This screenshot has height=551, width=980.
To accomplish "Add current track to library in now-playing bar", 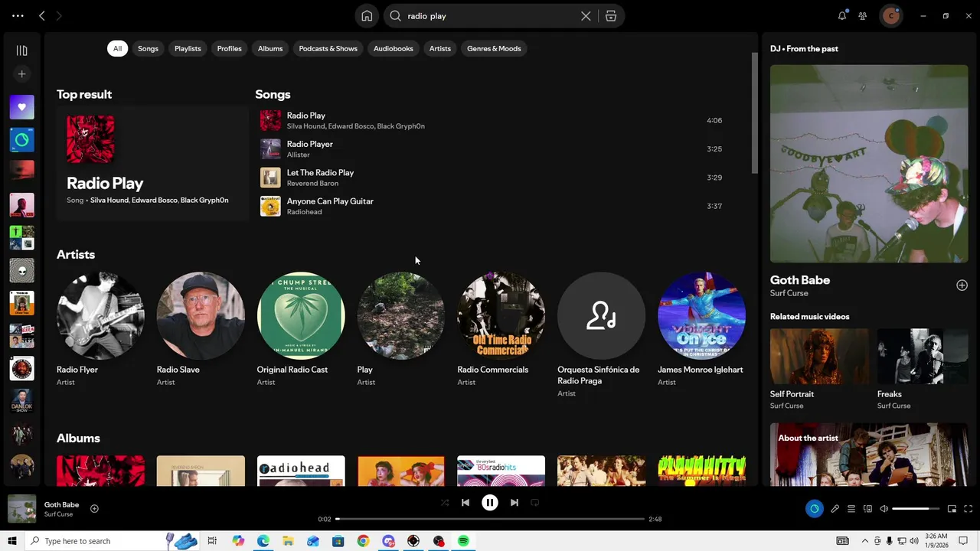I will coord(94,509).
